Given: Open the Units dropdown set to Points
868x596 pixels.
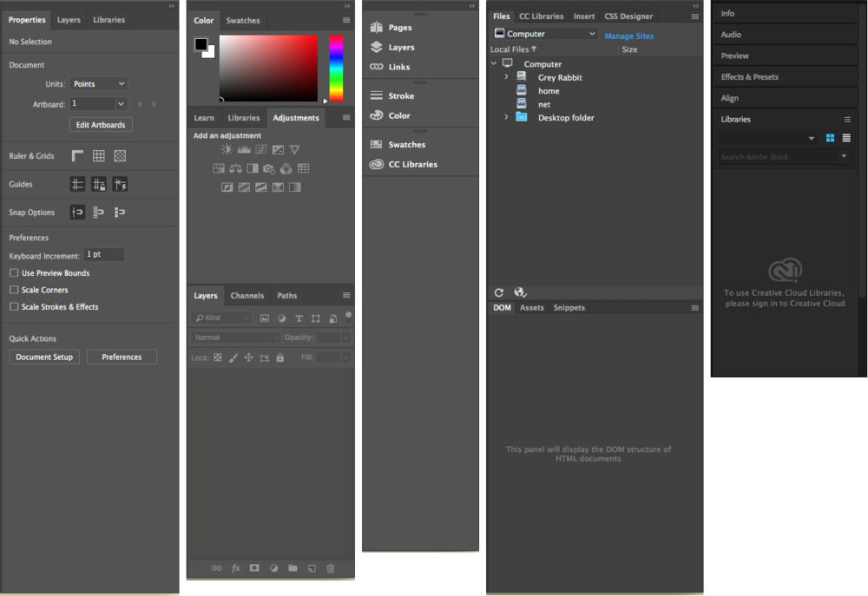Looking at the screenshot, I should click(x=99, y=84).
